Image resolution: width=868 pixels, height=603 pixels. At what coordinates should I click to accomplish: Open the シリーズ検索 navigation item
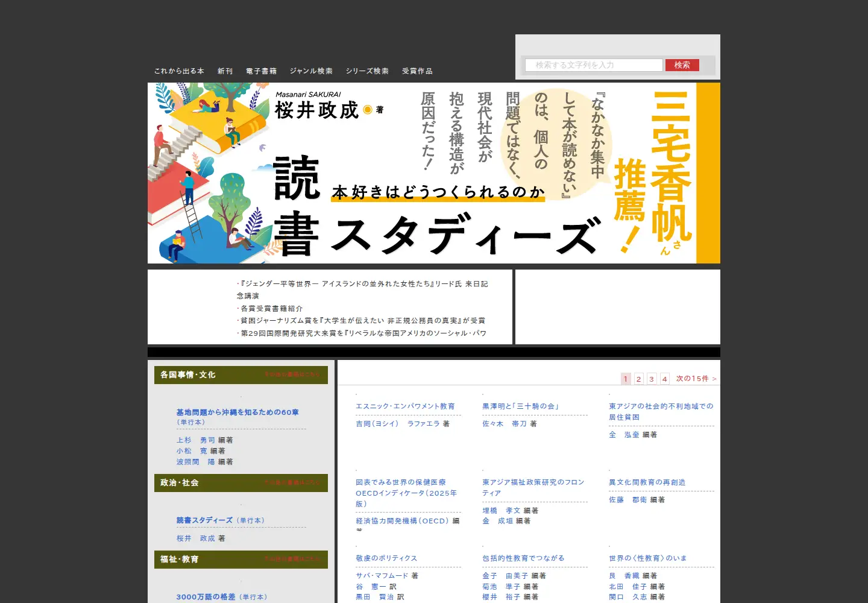point(367,71)
